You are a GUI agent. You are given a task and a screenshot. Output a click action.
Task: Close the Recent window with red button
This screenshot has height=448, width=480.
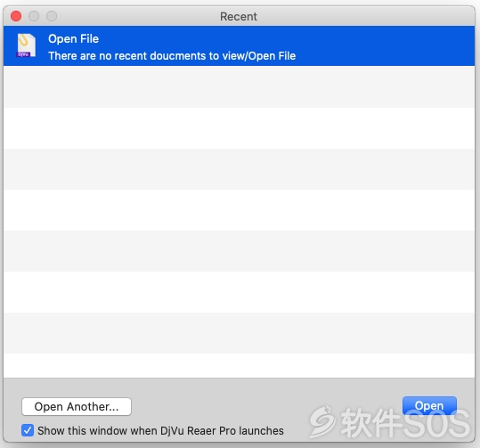(x=16, y=16)
